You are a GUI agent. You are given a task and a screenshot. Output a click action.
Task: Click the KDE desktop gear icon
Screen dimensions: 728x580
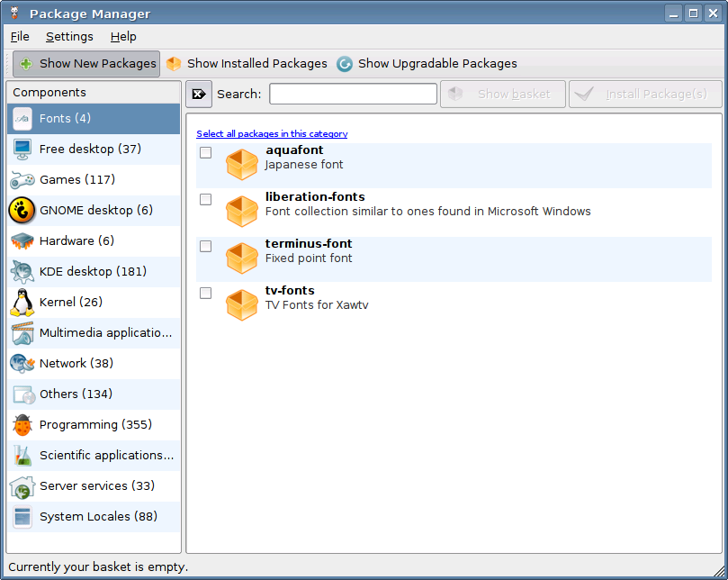(22, 272)
